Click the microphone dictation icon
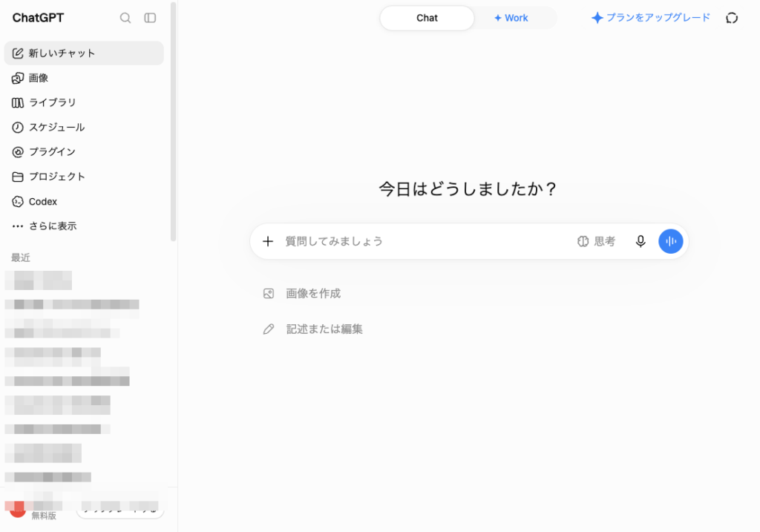 pyautogui.click(x=641, y=241)
